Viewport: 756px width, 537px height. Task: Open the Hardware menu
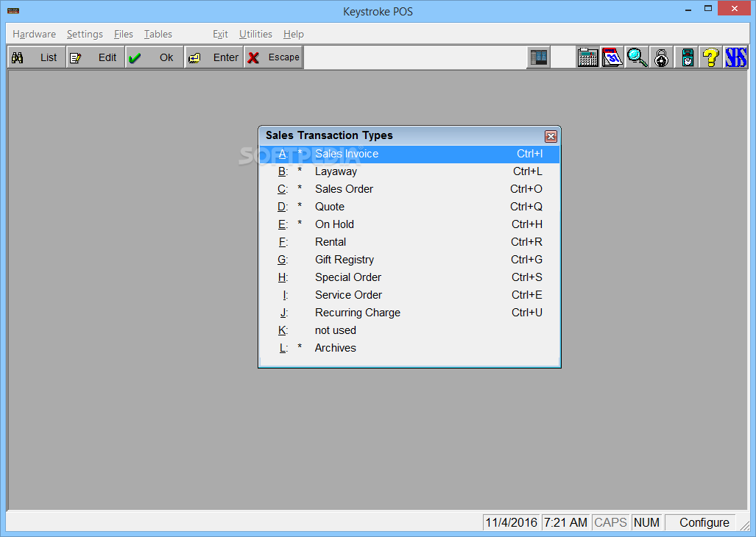(x=35, y=34)
